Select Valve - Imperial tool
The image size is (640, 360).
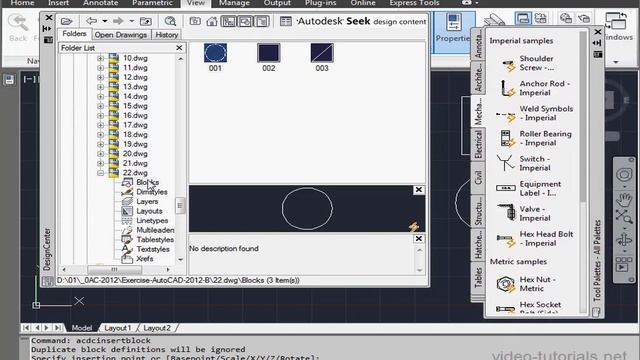click(523, 213)
